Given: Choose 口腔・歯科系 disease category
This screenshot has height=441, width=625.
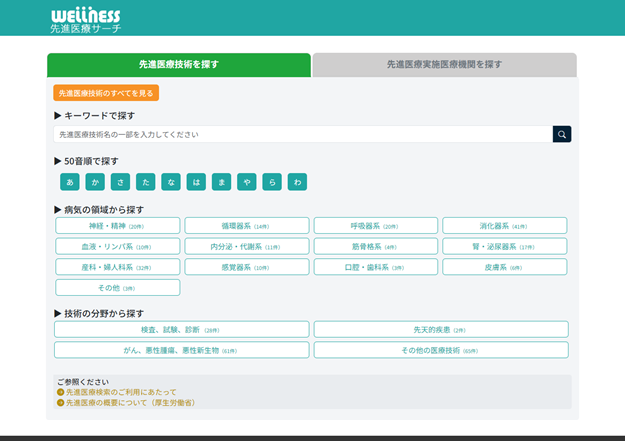Looking at the screenshot, I should click(x=376, y=267).
